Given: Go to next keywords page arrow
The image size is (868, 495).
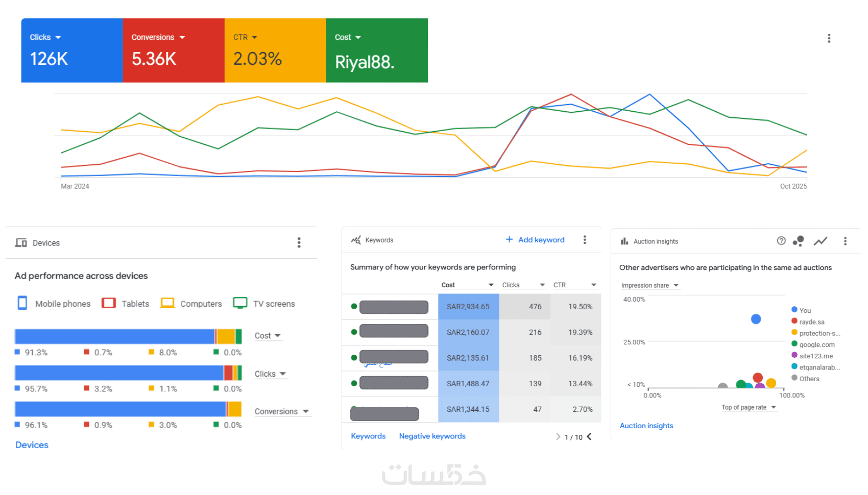Looking at the screenshot, I should tap(589, 436).
